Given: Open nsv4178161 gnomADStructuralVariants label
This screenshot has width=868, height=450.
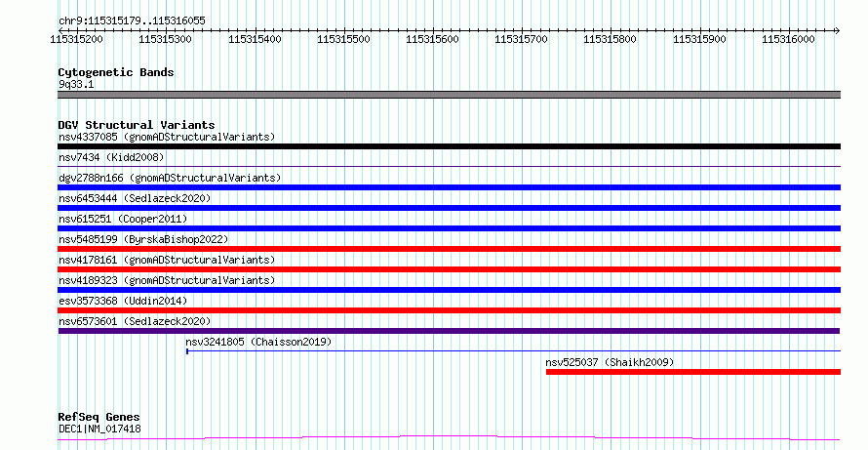Looking at the screenshot, I should click(167, 260).
